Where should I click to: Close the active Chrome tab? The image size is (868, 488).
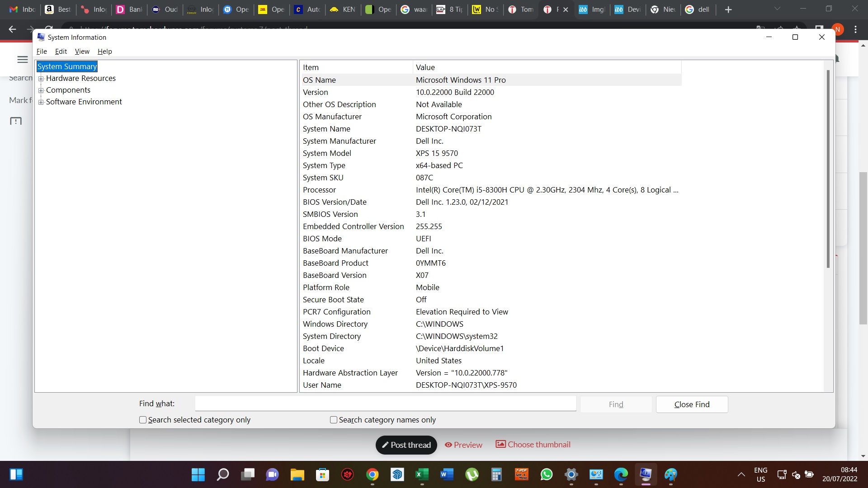[x=566, y=9]
